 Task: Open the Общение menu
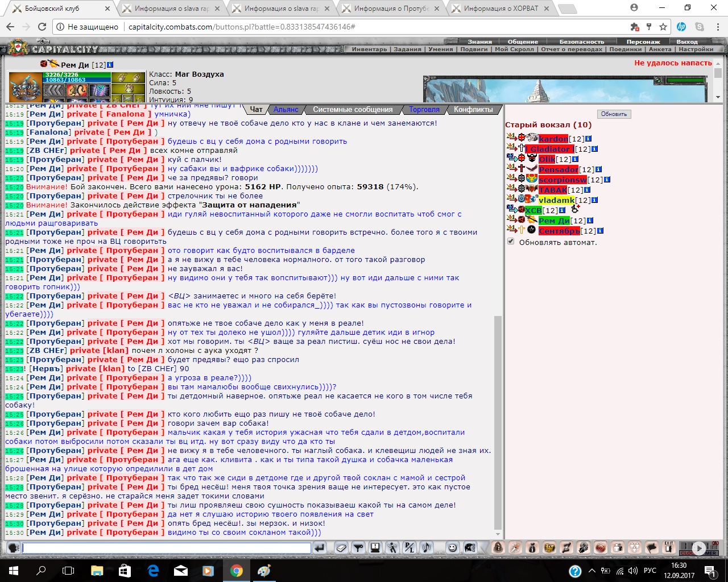tap(523, 41)
